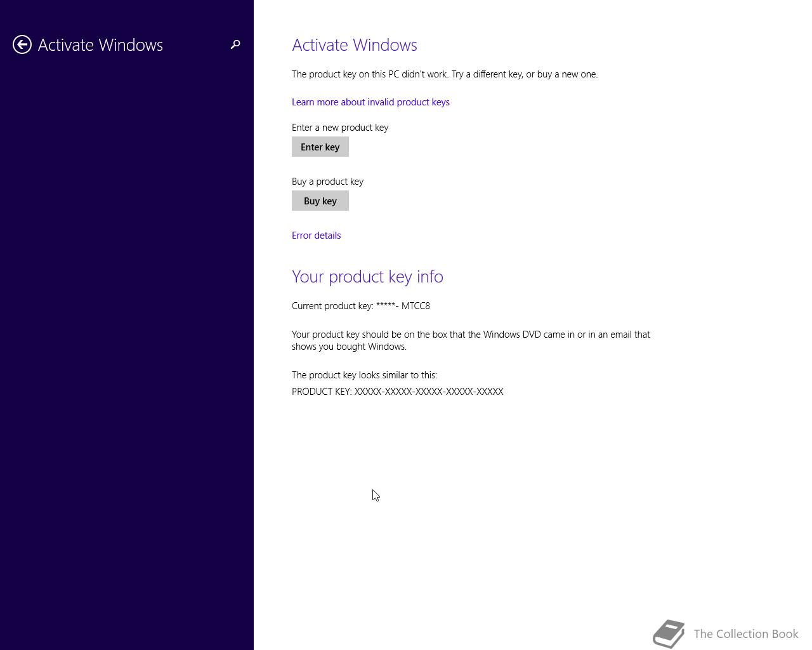Click the Enter key button
Image resolution: width=812 pixels, height=650 pixels.
(320, 147)
